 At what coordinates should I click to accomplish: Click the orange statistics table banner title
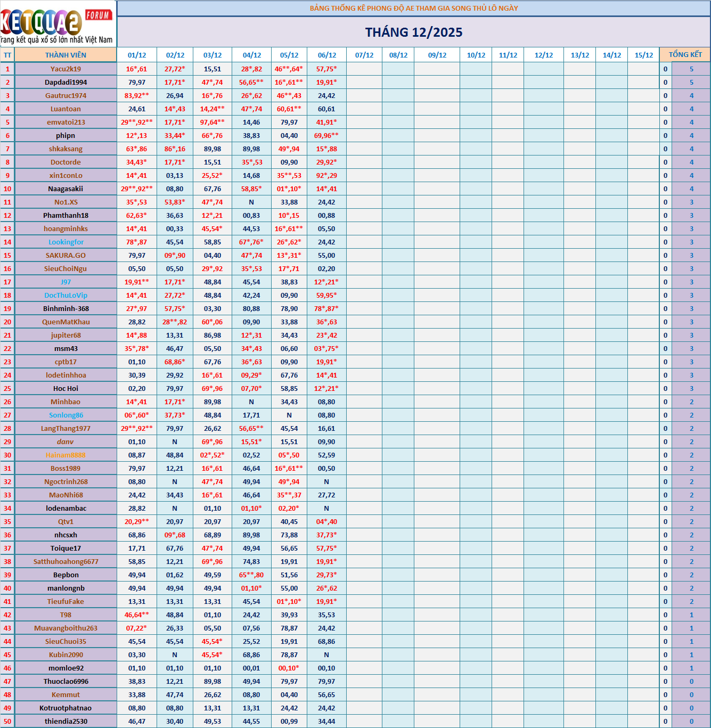tap(413, 8)
